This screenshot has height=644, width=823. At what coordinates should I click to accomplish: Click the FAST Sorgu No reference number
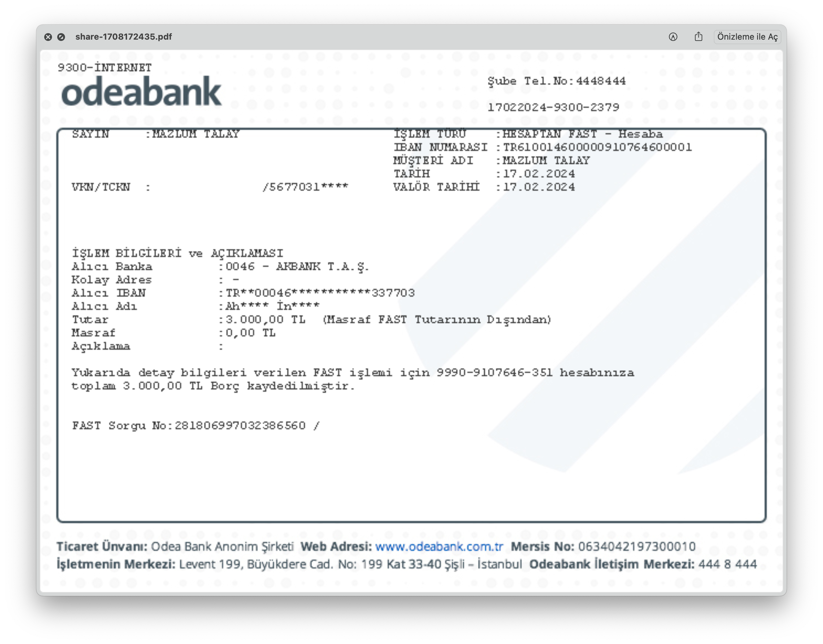click(240, 426)
